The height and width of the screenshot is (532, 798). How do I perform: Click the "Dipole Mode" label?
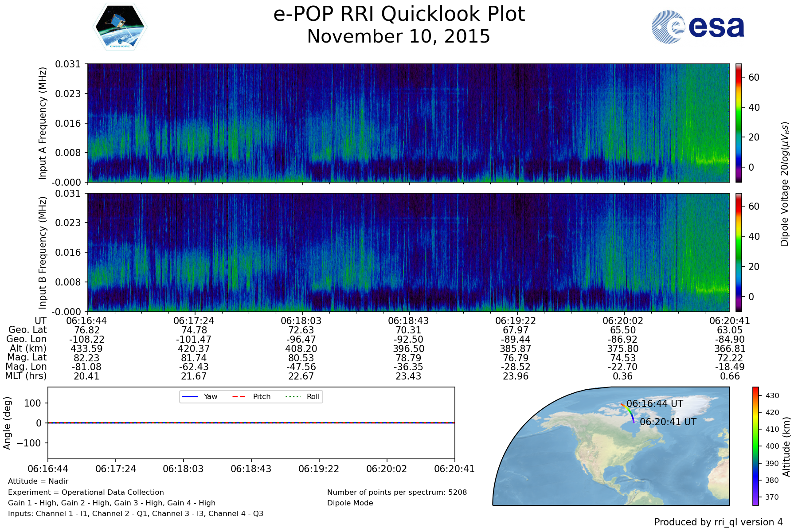(x=350, y=503)
